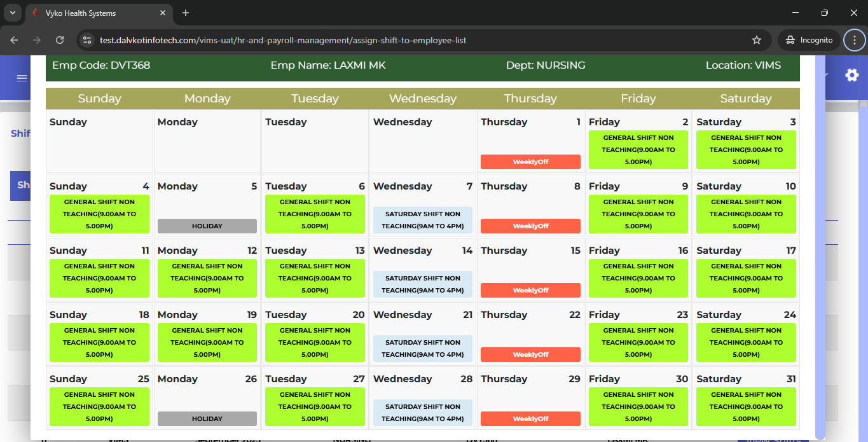Open the settings gear icon
Viewport: 868px width, 442px height.
pos(851,76)
